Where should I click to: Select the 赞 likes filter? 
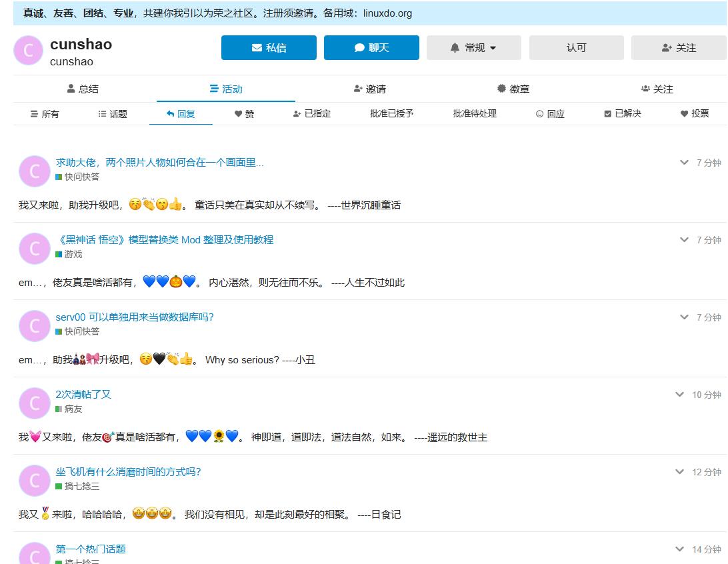[244, 114]
